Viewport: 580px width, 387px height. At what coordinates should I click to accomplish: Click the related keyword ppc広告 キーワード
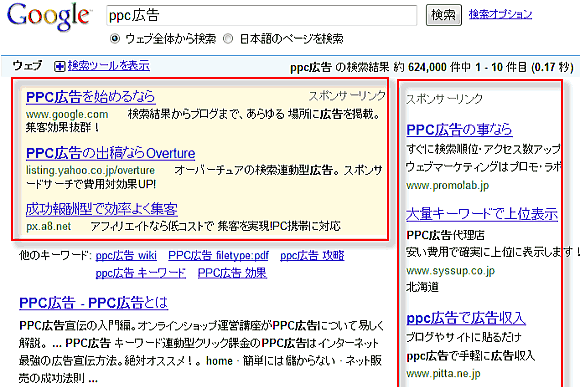(x=141, y=273)
